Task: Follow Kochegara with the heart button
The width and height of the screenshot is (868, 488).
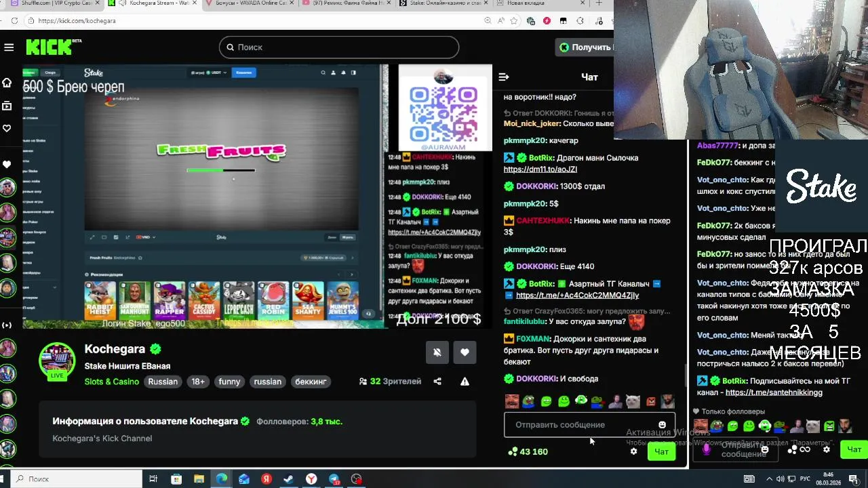Action: point(465,352)
